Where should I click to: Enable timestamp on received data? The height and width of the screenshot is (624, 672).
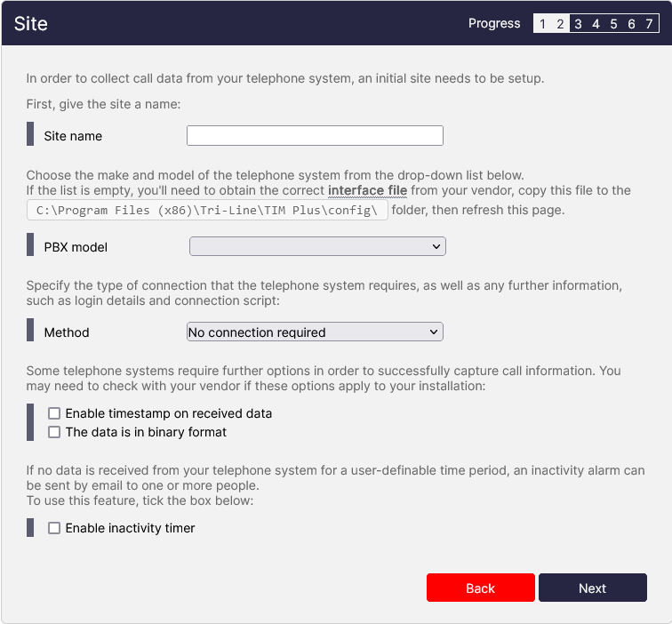54,413
